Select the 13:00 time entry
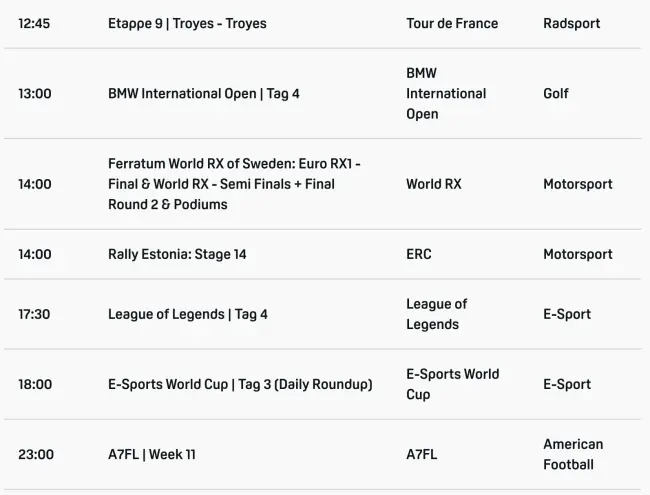Image resolution: width=650 pixels, height=495 pixels. pyautogui.click(x=35, y=94)
